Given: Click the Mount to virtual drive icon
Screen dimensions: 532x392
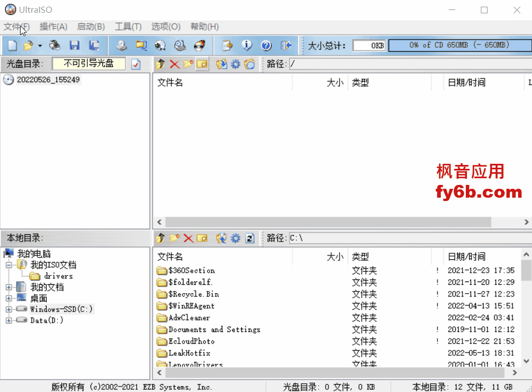Looking at the screenshot, I should click(180, 46).
